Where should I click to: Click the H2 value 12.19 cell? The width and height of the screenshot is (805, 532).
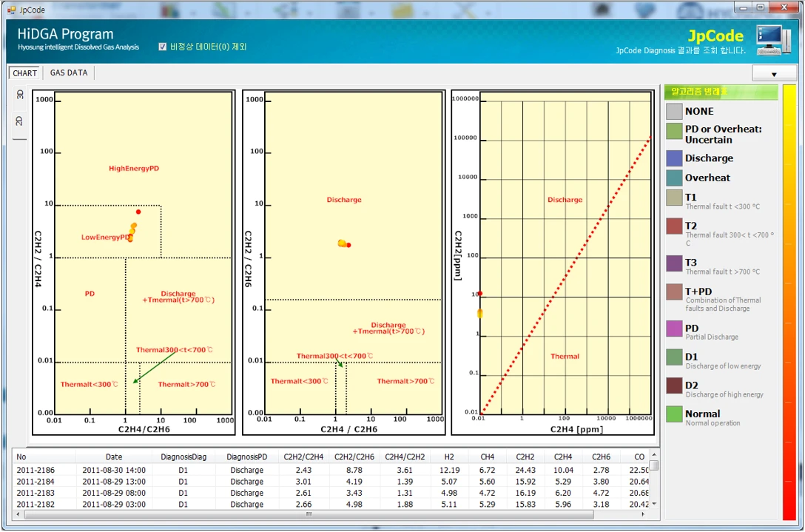tap(449, 470)
